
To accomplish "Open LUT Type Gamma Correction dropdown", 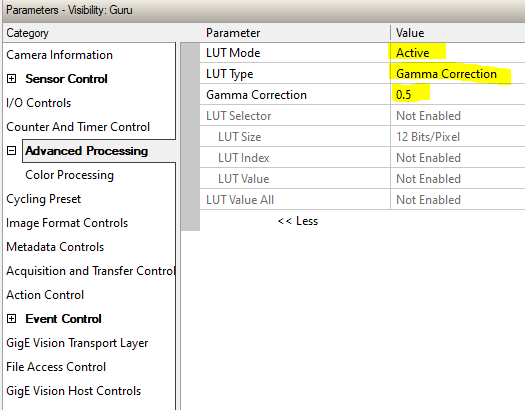I will click(457, 74).
